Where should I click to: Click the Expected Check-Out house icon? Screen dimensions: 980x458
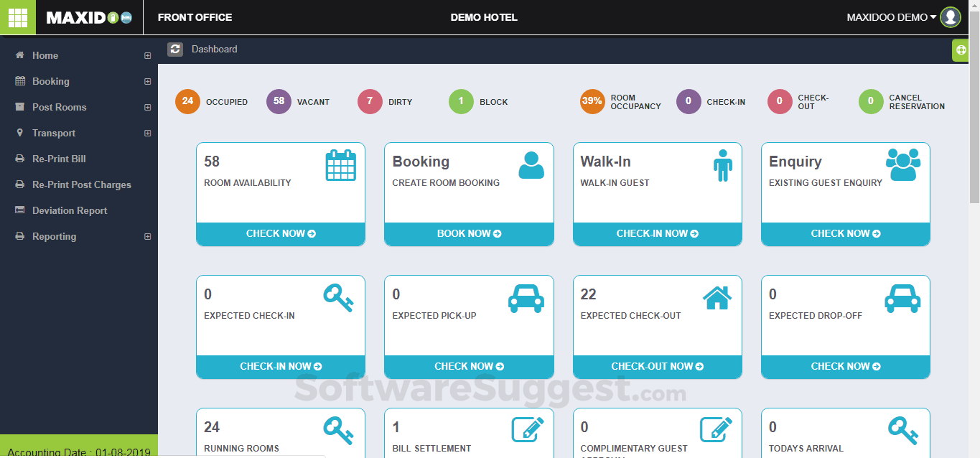tap(717, 297)
